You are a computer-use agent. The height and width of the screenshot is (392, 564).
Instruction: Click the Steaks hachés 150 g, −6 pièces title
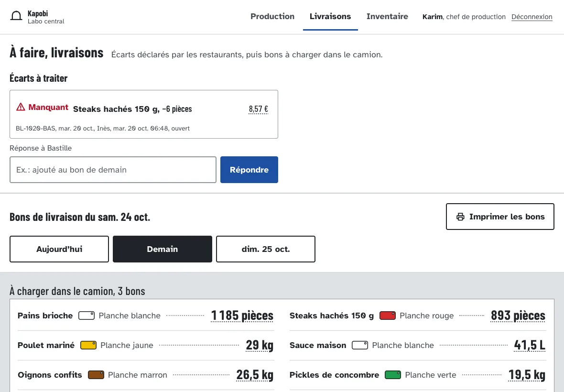point(132,109)
